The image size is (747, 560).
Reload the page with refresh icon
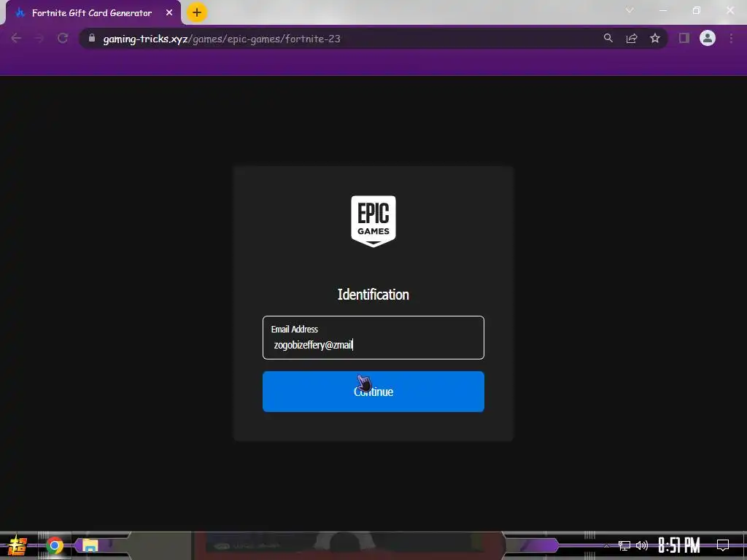click(x=63, y=38)
